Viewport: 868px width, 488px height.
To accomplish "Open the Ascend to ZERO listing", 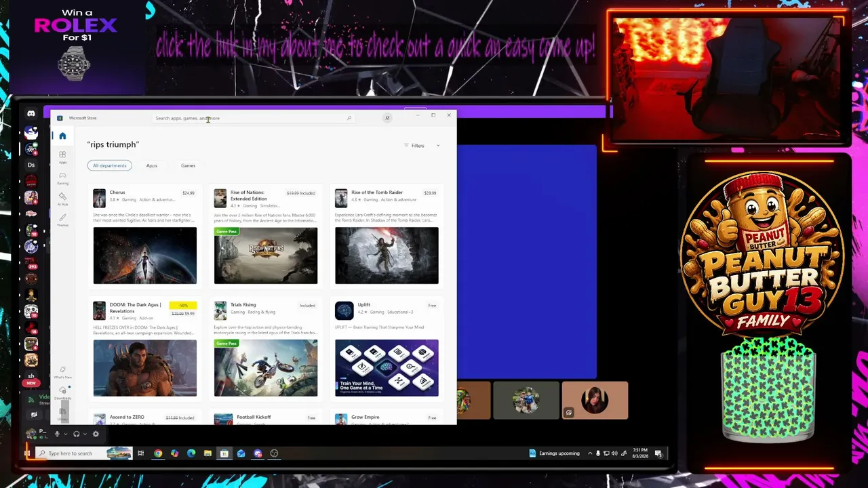I will [x=127, y=418].
